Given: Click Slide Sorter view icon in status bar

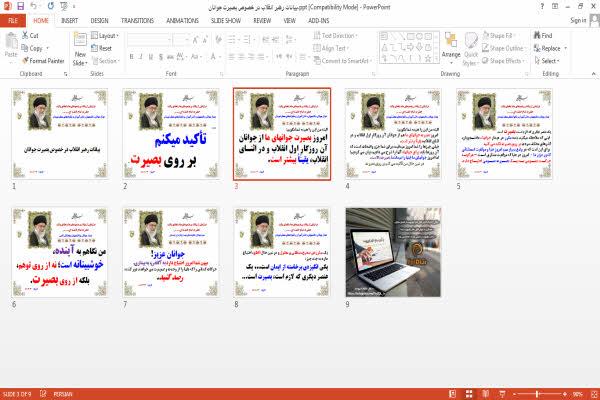Looking at the screenshot, I should click(469, 394).
